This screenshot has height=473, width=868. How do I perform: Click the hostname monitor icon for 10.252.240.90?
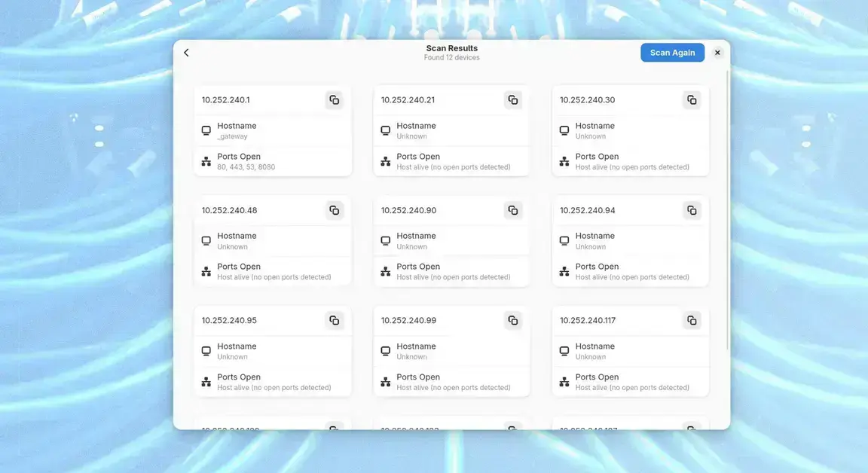tap(385, 241)
